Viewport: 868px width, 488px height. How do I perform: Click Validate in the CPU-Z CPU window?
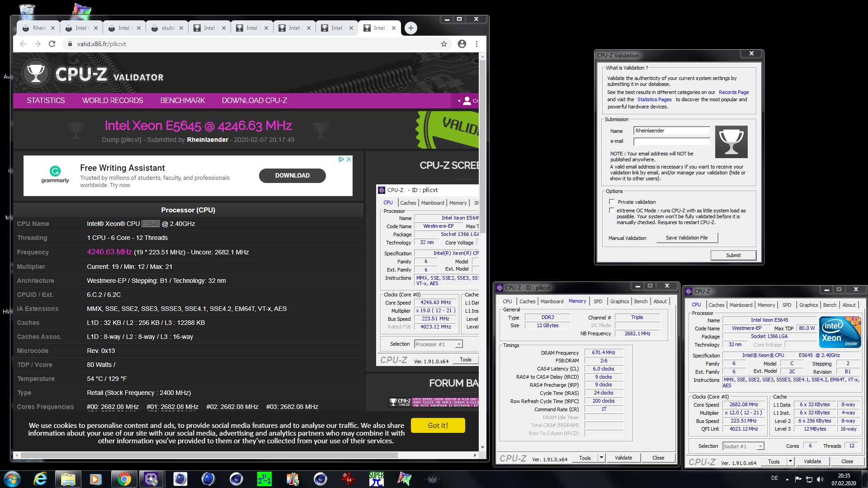812,461
